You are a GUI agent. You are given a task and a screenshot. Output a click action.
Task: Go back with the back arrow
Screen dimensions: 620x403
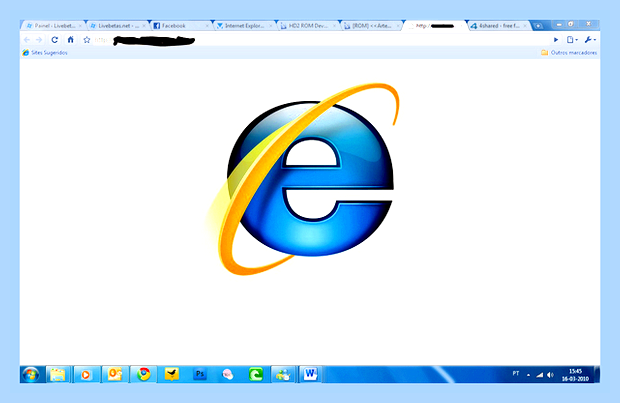[27, 40]
